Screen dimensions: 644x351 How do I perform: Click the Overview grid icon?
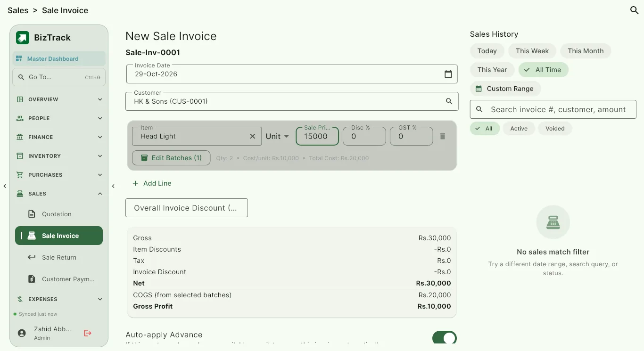(x=20, y=99)
